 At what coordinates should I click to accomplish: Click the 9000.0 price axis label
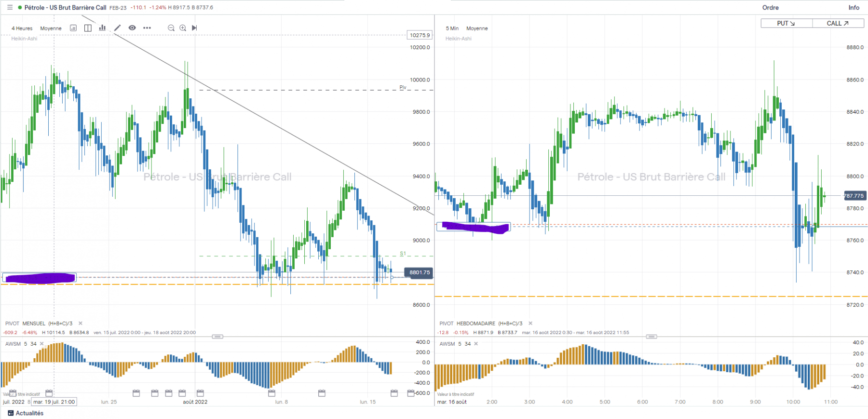coord(421,241)
